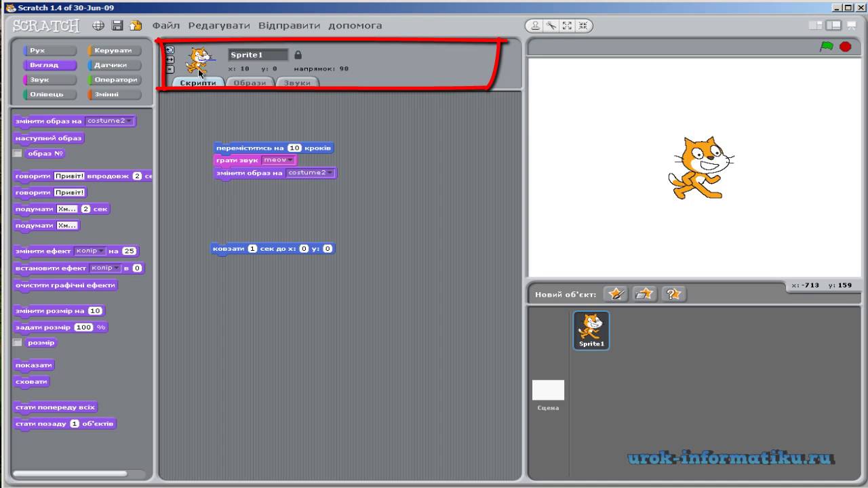
Task: Click the save project floppy icon
Action: click(117, 26)
